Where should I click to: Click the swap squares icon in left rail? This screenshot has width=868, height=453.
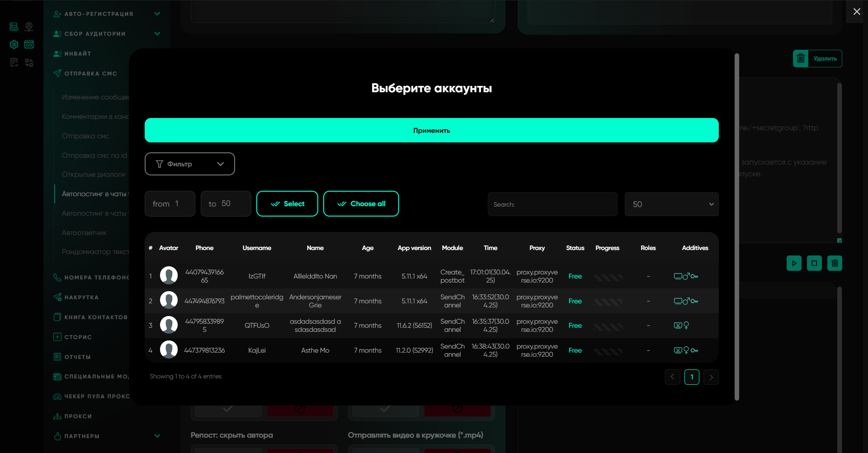click(29, 63)
